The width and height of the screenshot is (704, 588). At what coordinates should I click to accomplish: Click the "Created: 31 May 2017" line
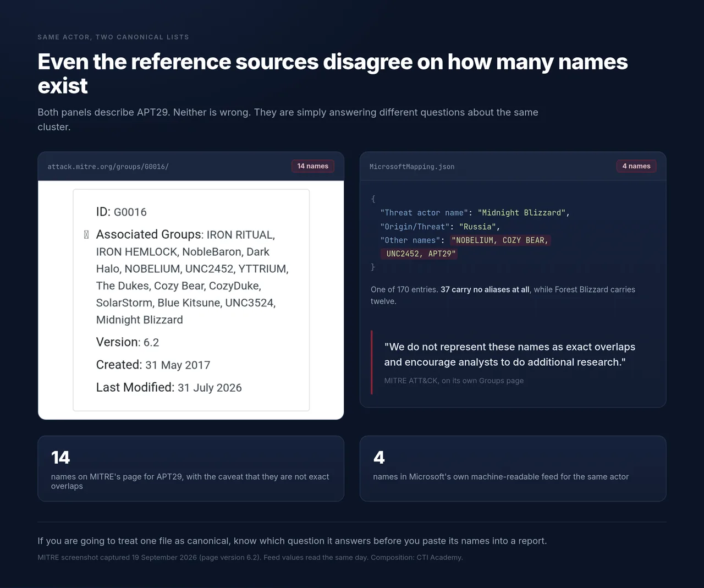tap(153, 365)
